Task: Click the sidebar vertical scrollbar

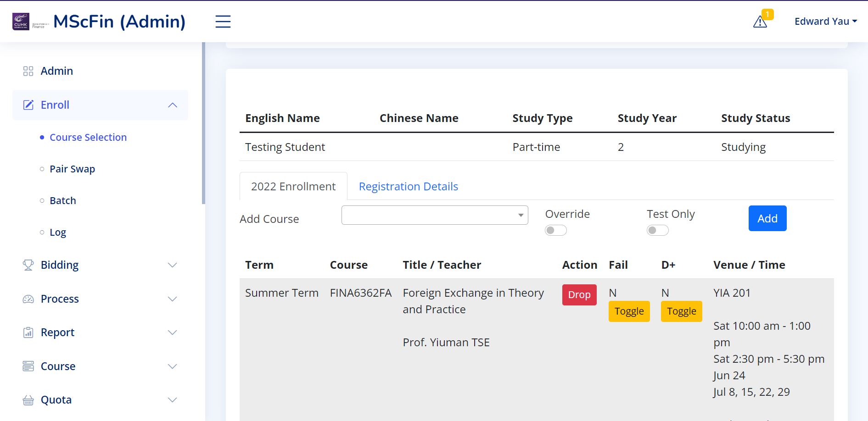Action: click(x=203, y=124)
